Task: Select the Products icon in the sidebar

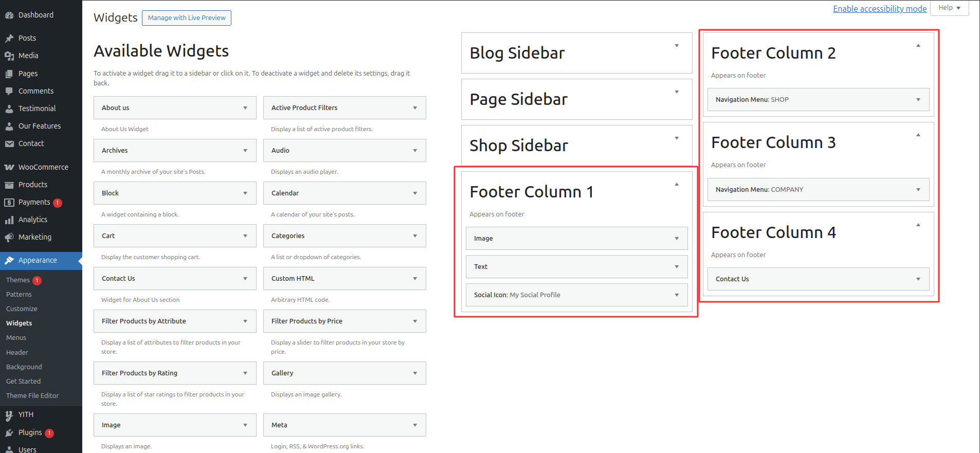Action: tap(10, 184)
